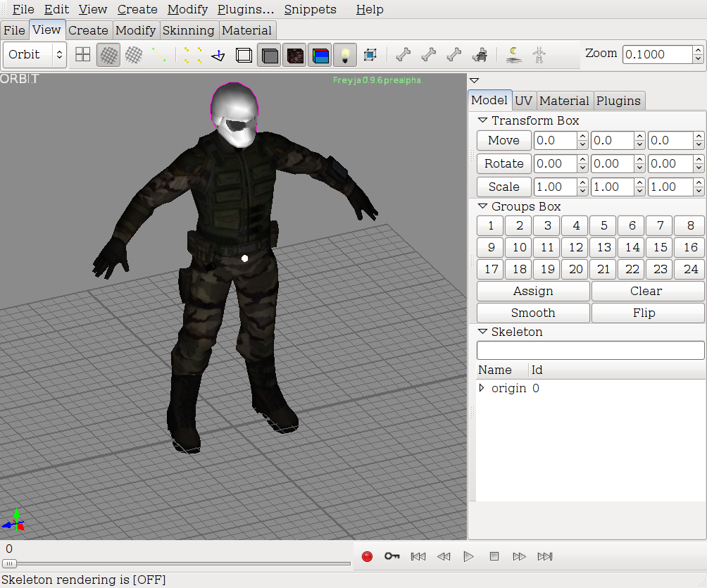Click the Scale button in Transform Box
The width and height of the screenshot is (707, 588).
tap(503, 187)
